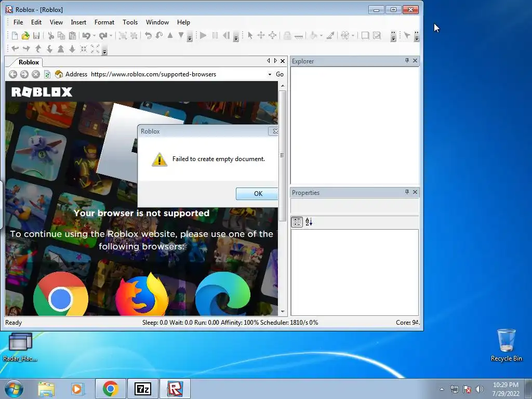Open the Windows Start menu
532x399 pixels.
coord(14,389)
